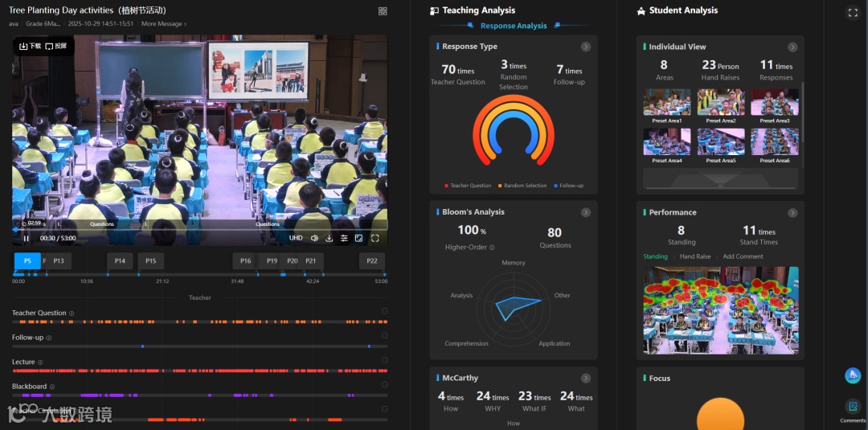The width and height of the screenshot is (868, 430).
Task: Show info icon next to Blackboard
Action: click(52, 387)
